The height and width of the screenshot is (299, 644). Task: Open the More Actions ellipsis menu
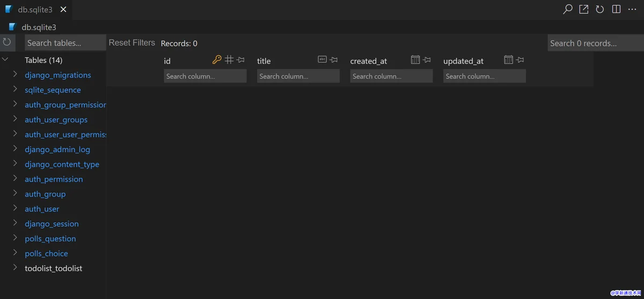click(632, 10)
